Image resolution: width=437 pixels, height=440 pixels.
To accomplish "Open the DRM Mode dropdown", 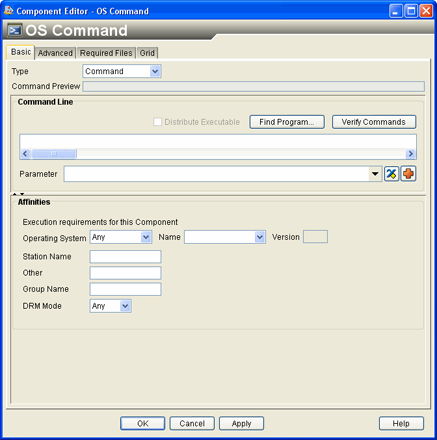I will tap(110, 306).
